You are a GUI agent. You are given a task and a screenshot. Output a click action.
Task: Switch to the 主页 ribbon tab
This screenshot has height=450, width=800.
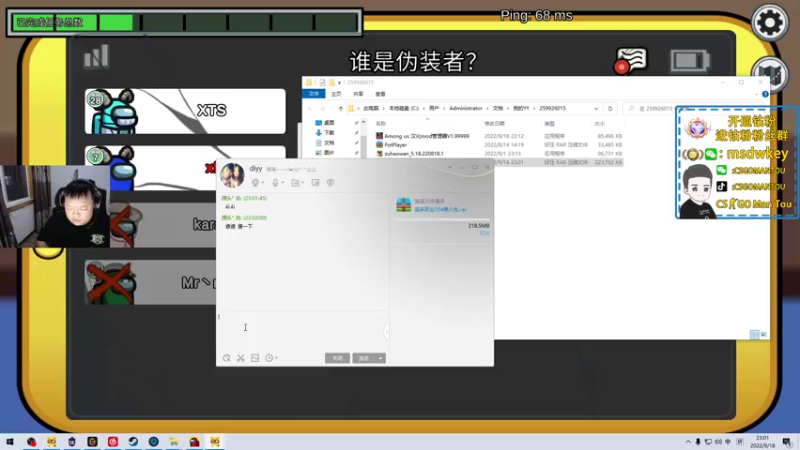336,94
